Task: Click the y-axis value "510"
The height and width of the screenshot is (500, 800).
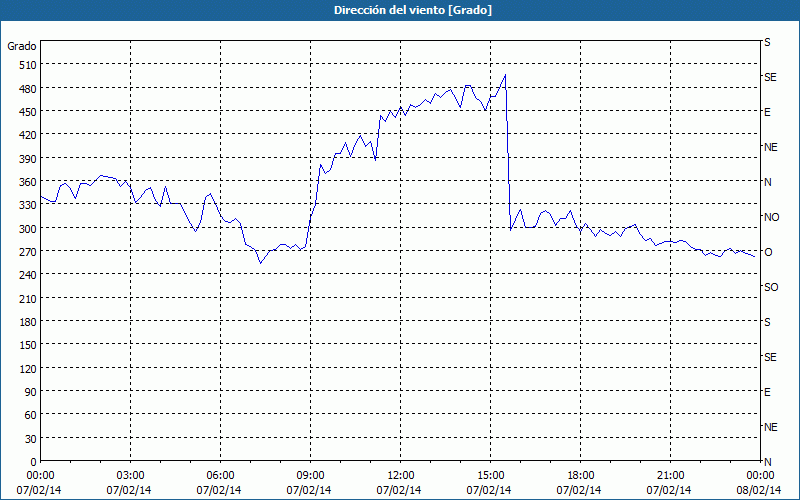Action: click(x=28, y=65)
